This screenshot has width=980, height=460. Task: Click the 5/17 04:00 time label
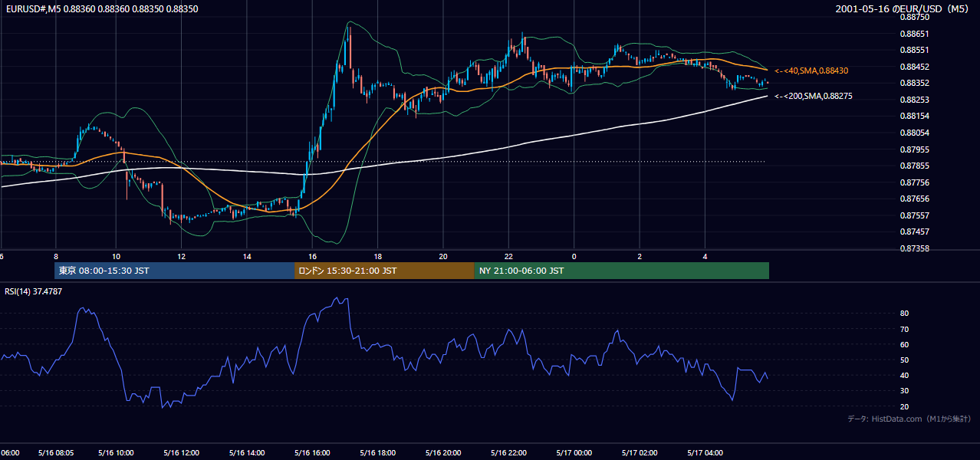(704, 452)
